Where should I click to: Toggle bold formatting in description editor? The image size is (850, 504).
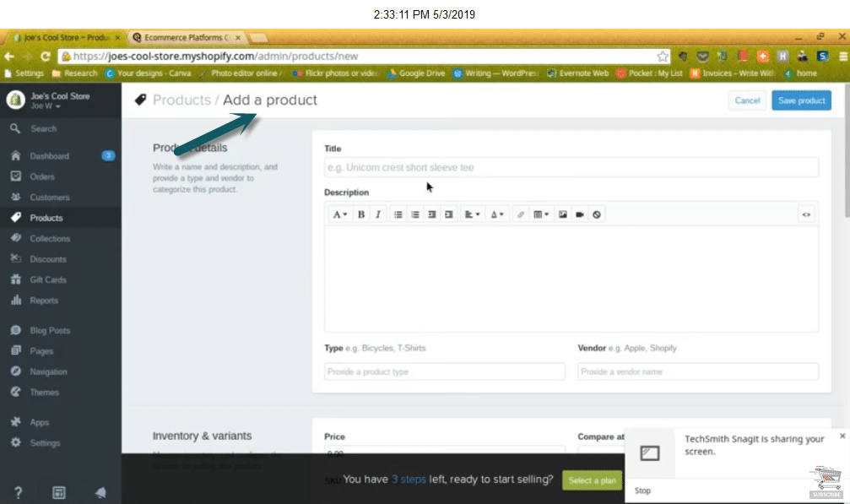coord(361,214)
